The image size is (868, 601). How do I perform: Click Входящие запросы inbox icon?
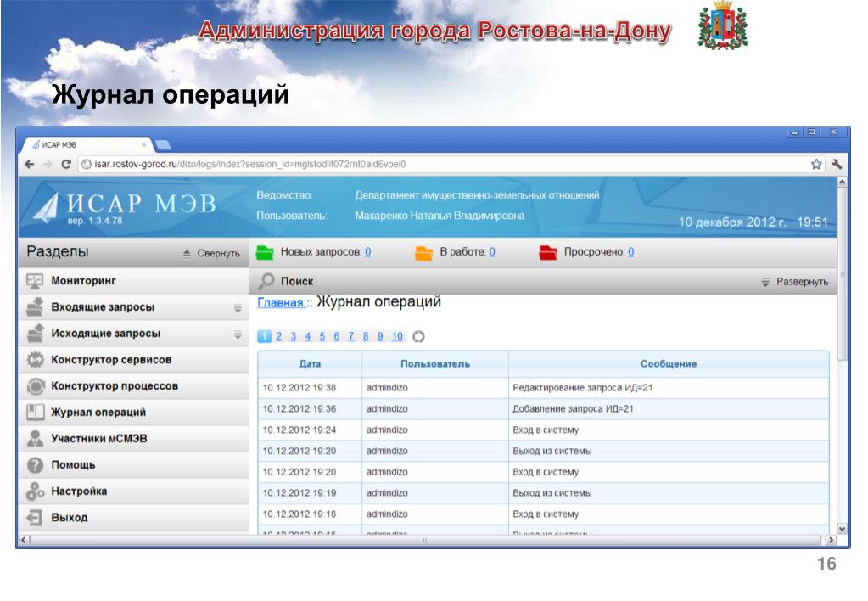click(36, 307)
